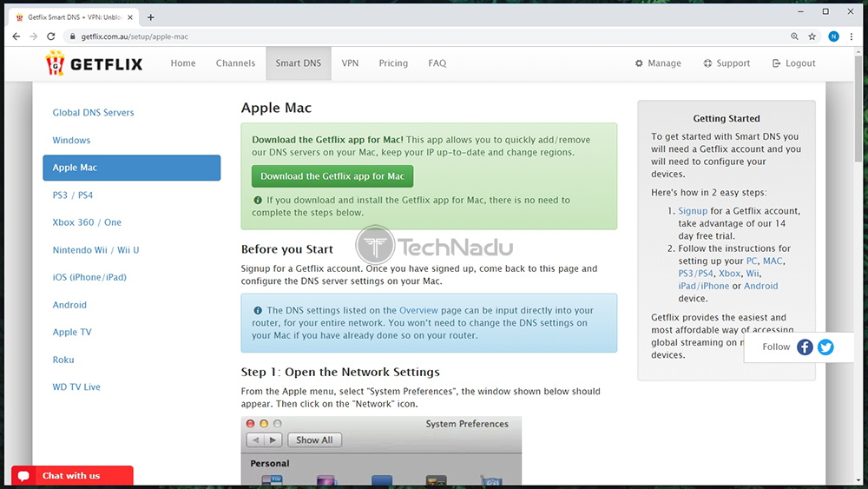Open the zoom magnifier icon in address bar
Image resolution: width=868 pixels, height=489 pixels.
[794, 36]
